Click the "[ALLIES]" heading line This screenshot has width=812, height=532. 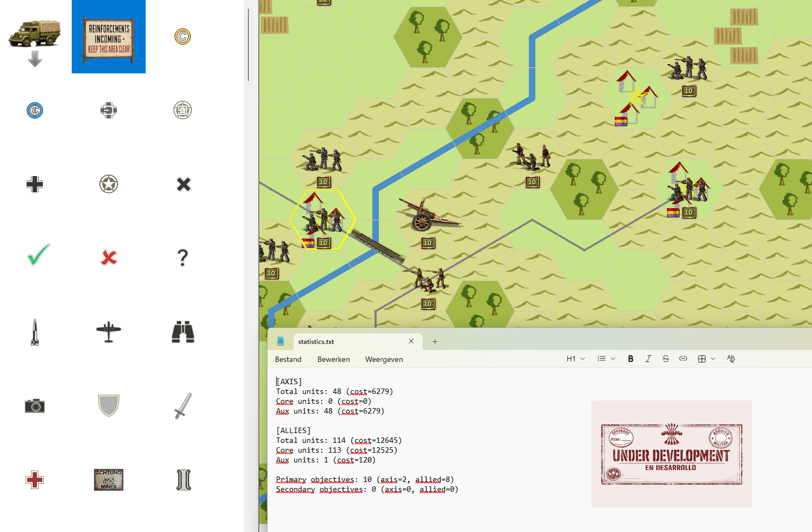tap(293, 430)
